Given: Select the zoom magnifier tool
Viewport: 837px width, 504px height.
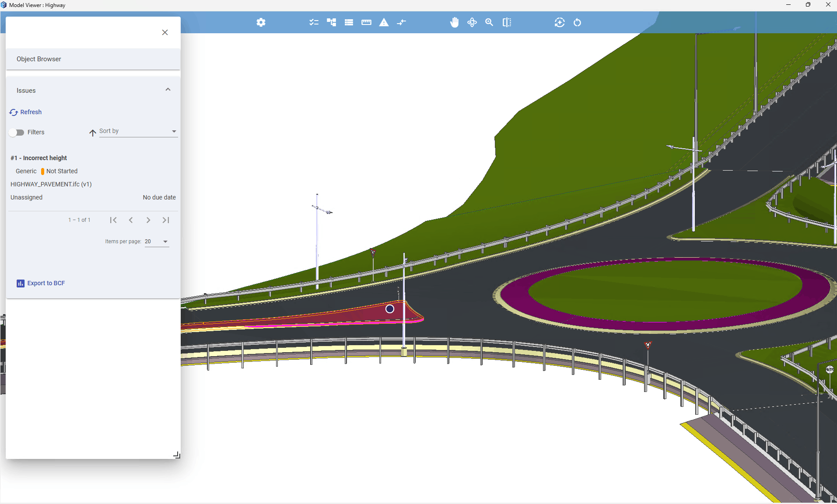Looking at the screenshot, I should 489,22.
